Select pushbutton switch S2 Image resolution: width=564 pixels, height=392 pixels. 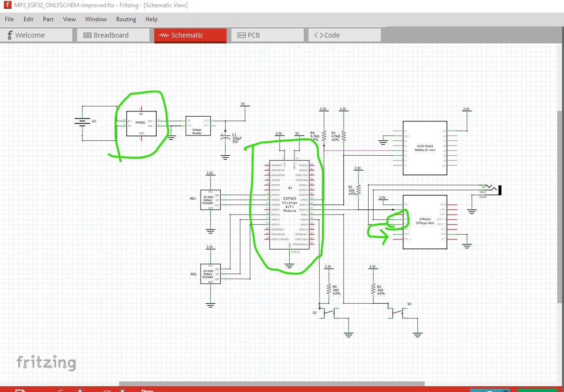point(398,313)
